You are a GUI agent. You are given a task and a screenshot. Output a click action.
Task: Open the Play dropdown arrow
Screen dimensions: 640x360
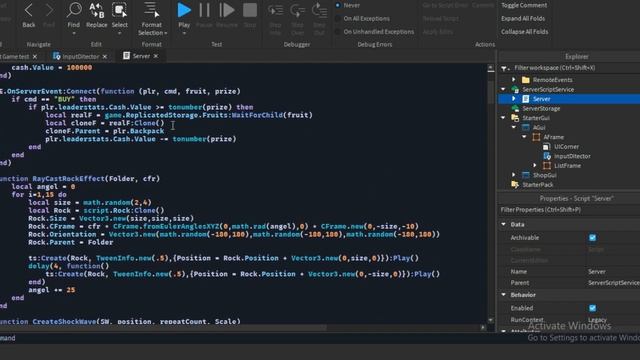tap(184, 33)
